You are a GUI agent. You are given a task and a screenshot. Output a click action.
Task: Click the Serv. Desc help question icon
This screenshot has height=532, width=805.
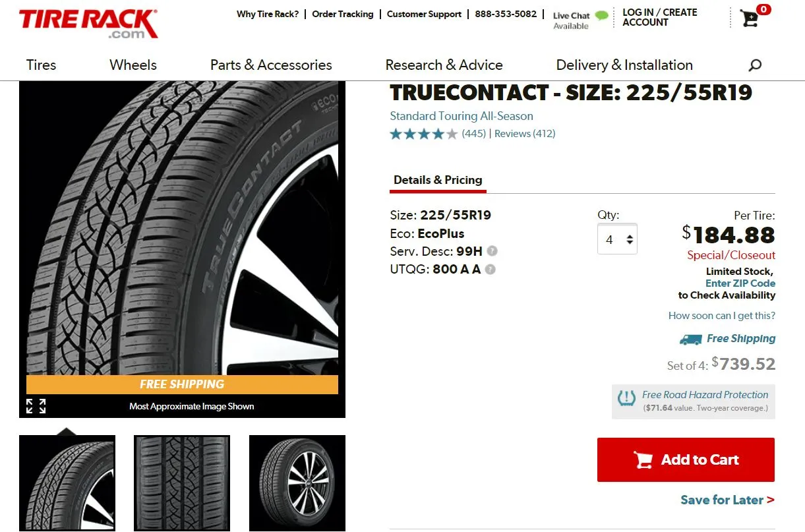(x=492, y=251)
